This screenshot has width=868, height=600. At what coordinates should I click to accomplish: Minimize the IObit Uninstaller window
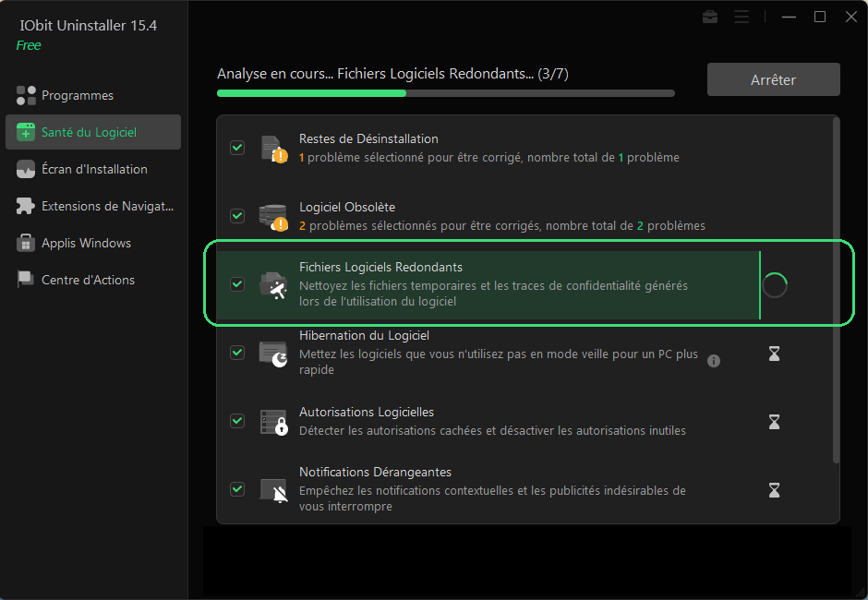pyautogui.click(x=789, y=18)
